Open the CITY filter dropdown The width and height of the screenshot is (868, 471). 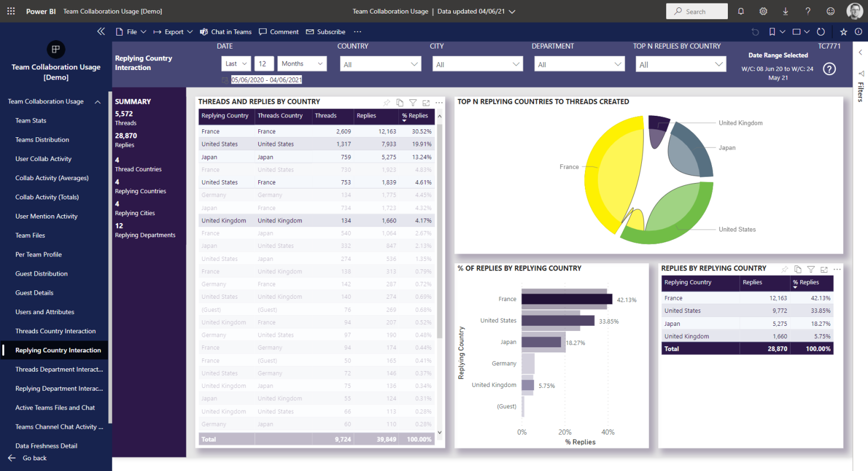[478, 64]
